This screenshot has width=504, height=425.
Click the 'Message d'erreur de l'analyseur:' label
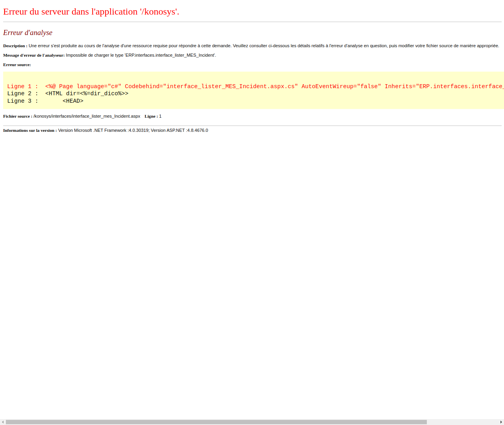coord(33,55)
